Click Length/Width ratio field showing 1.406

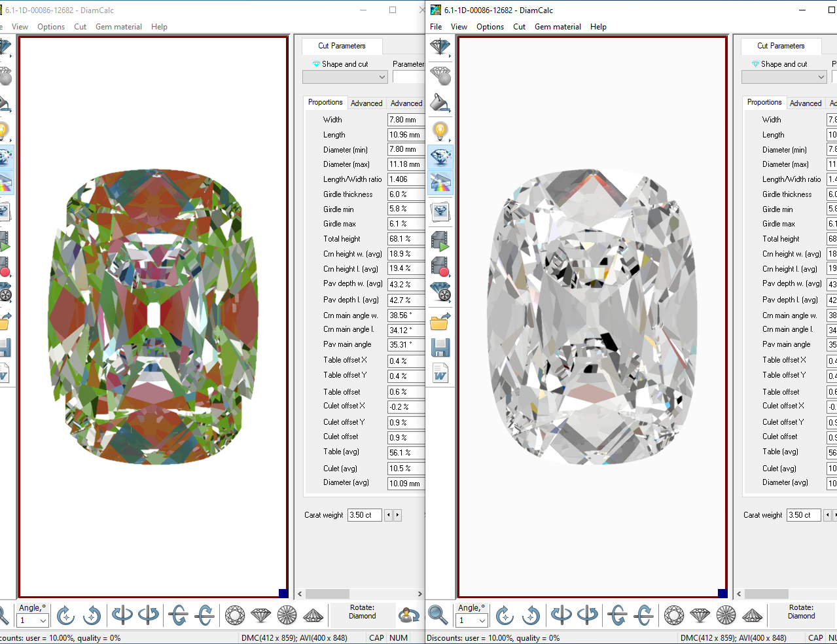tap(406, 179)
